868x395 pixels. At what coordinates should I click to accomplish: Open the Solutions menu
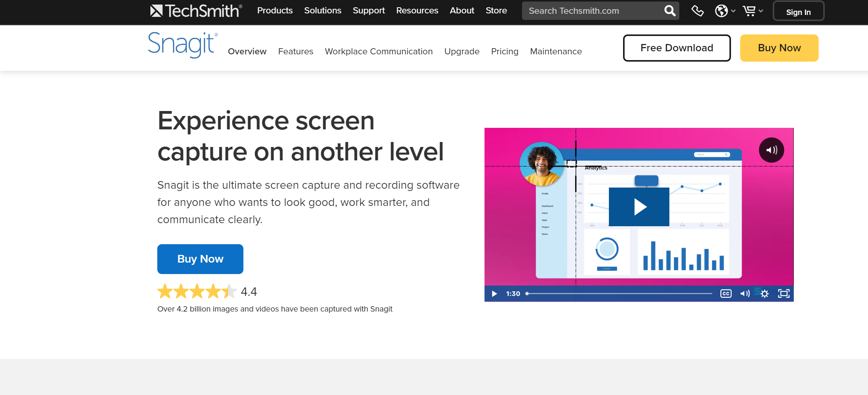pyautogui.click(x=323, y=11)
